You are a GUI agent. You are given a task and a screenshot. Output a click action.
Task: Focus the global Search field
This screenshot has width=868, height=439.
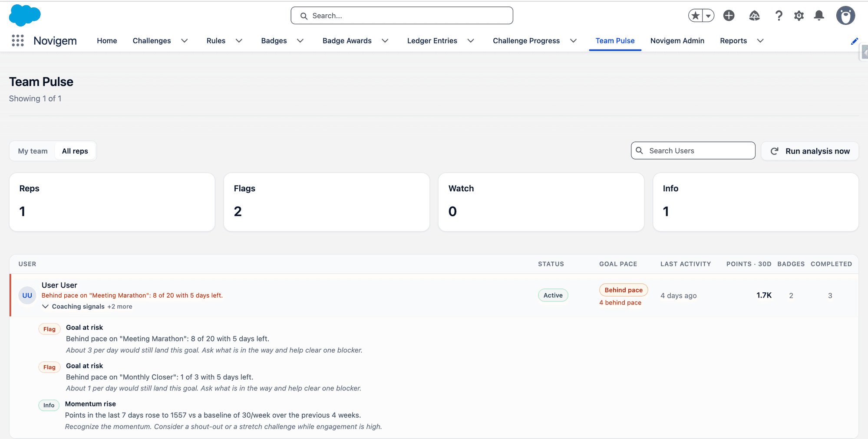coord(402,16)
